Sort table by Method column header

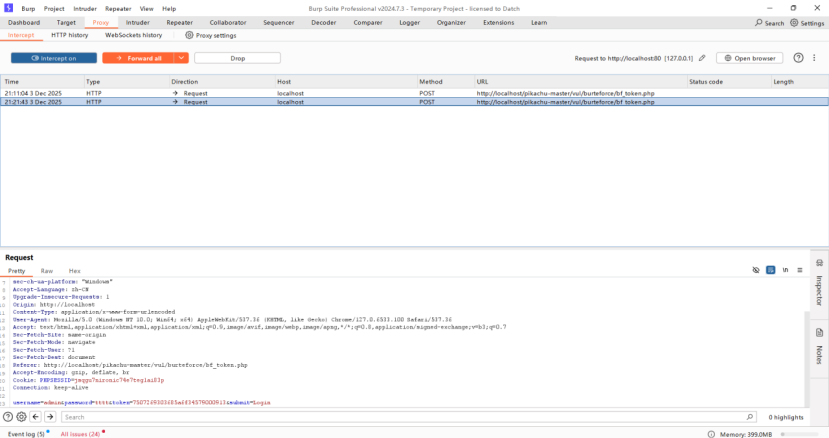coord(446,81)
